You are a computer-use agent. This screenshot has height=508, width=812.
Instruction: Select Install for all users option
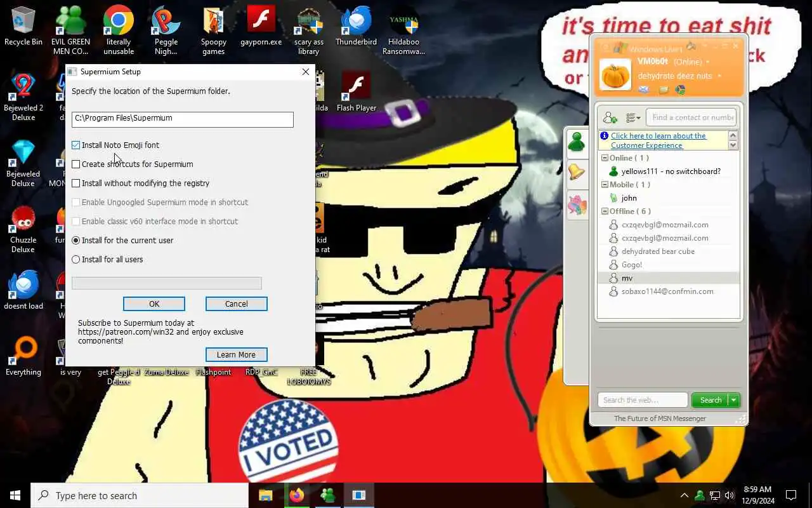coord(76,260)
